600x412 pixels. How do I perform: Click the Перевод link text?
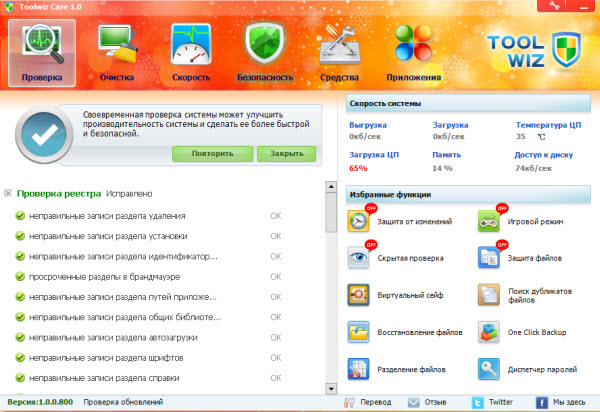(x=376, y=402)
